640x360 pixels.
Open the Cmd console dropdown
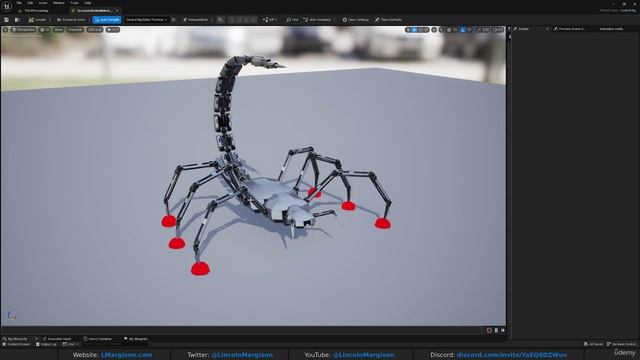tap(70, 344)
